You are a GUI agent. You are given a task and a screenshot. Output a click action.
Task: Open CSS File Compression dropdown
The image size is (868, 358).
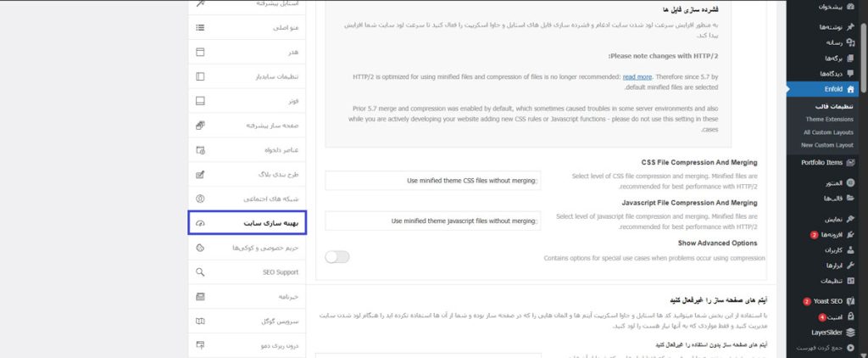[x=433, y=181]
